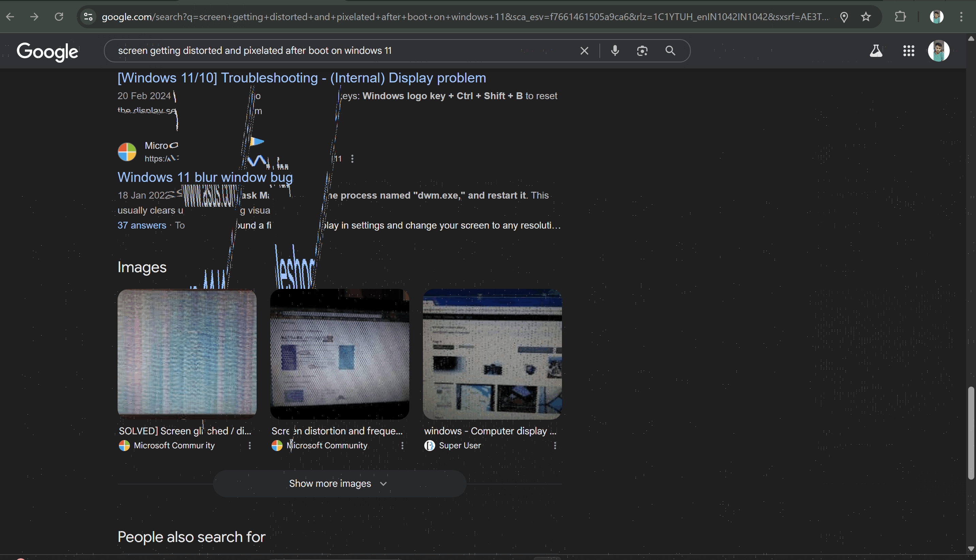
Task: Open the Chrome extensions puzzle icon
Action: [900, 17]
